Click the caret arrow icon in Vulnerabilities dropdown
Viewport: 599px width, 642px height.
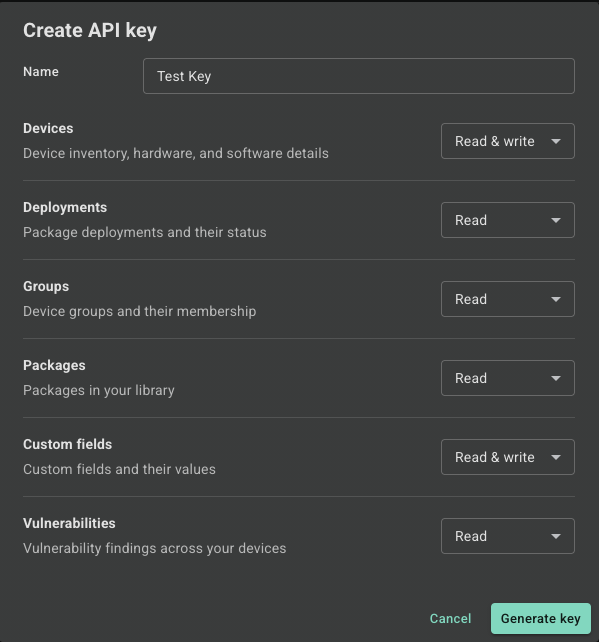556,537
